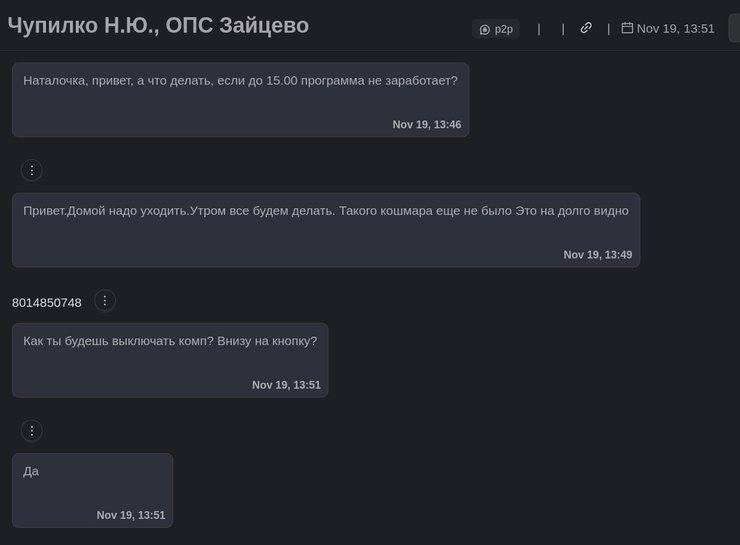This screenshot has height=545, width=740.
Task: Select the message starting 'Наталочка, привет'
Action: pyautogui.click(x=240, y=80)
